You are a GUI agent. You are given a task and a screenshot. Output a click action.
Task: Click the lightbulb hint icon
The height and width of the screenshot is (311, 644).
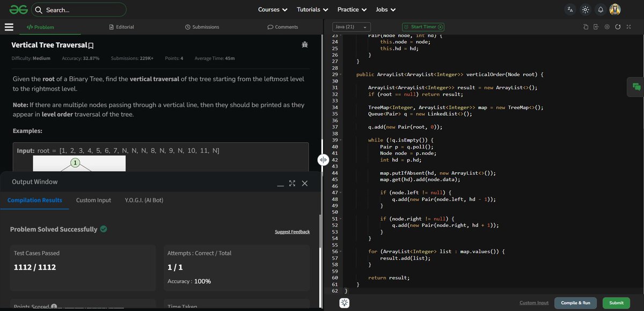(x=344, y=303)
